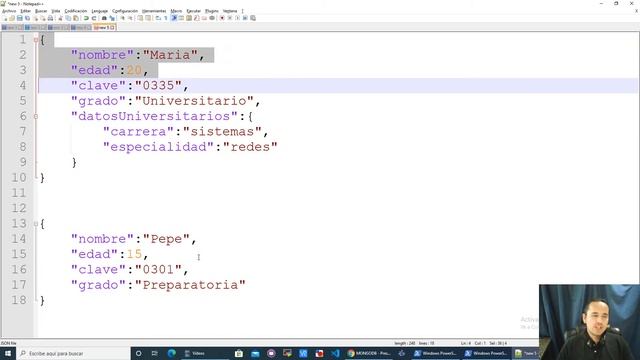Open the Buscar menu
This screenshot has width=640, height=360.
coord(41,11)
